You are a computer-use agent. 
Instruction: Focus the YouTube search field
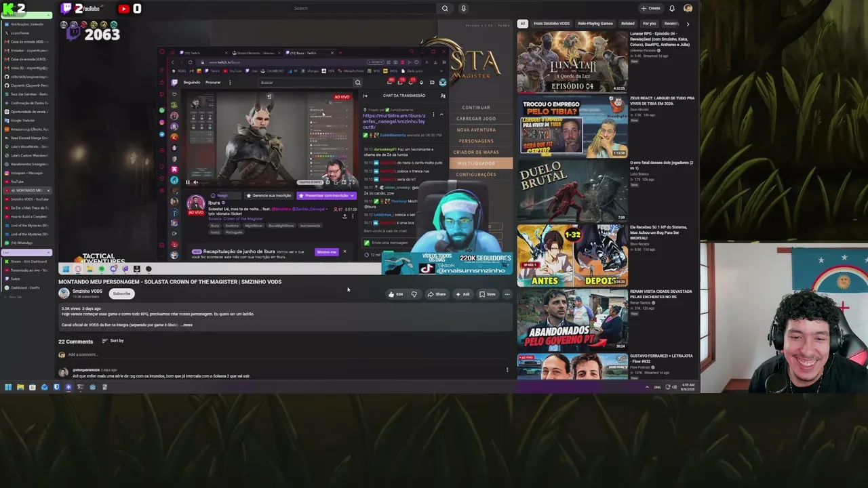click(x=364, y=8)
